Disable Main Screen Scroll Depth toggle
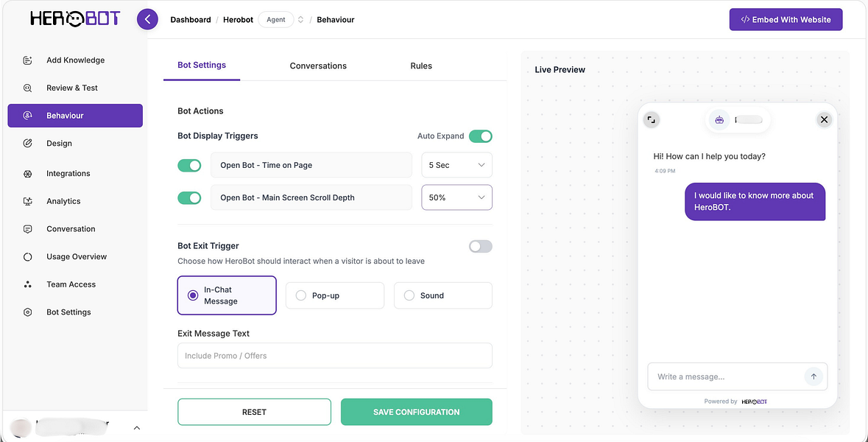Viewport: 868px width, 442px height. click(189, 197)
